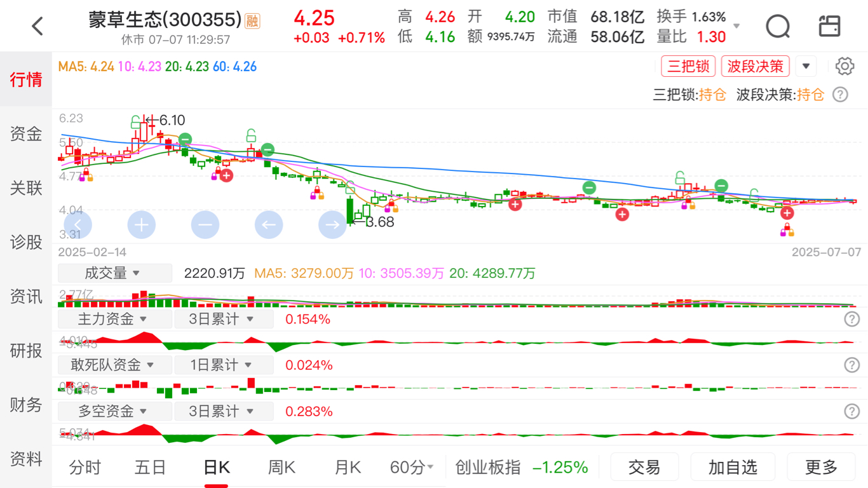Tap the red plus signal at chart far right
The image size is (868, 488).
[x=787, y=213]
